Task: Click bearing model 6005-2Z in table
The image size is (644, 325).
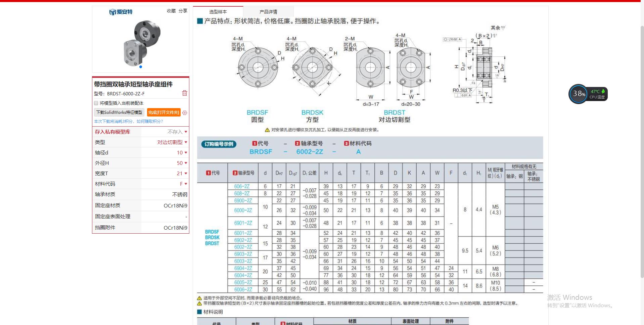Action: coord(243,283)
